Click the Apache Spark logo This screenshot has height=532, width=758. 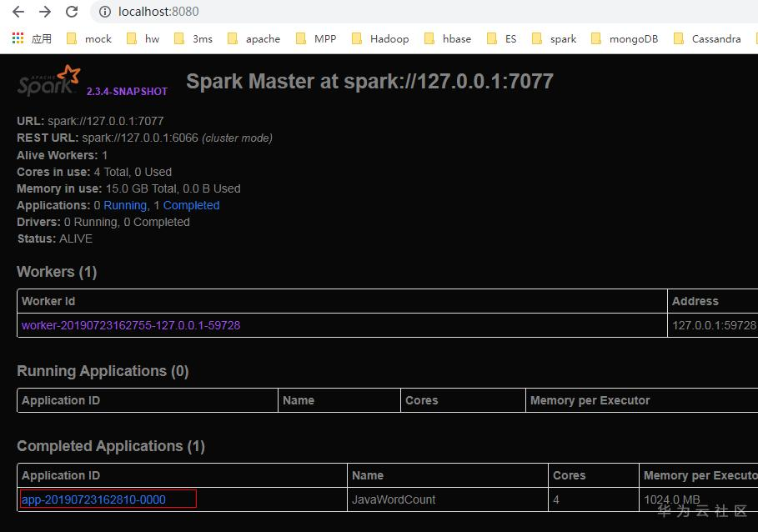(49, 80)
